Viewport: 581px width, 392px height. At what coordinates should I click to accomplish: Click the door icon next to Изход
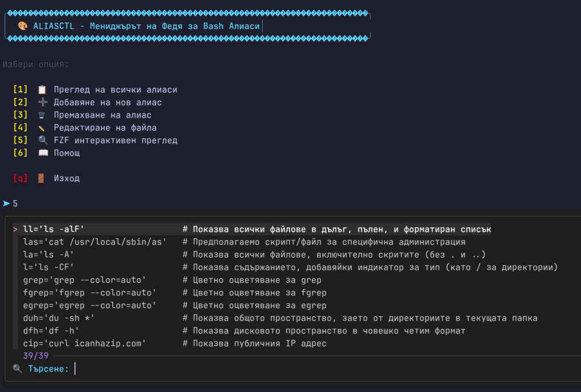click(x=41, y=179)
